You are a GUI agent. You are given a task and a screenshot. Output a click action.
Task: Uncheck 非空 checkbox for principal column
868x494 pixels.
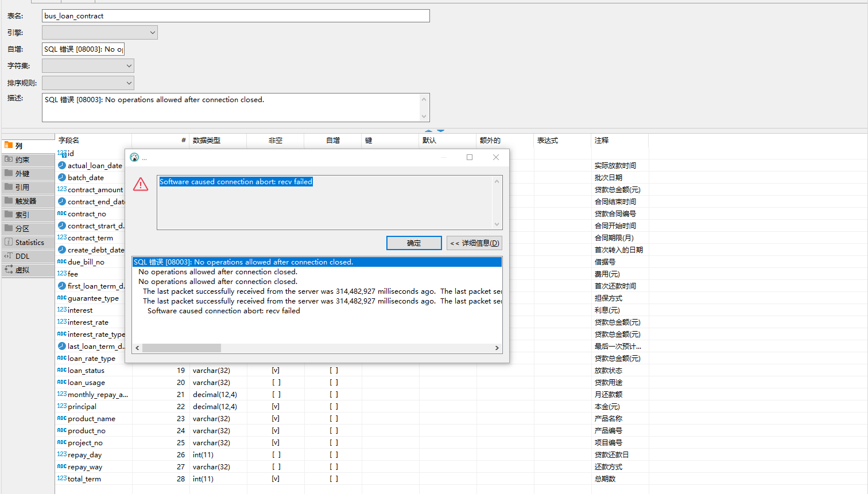pyautogui.click(x=276, y=406)
